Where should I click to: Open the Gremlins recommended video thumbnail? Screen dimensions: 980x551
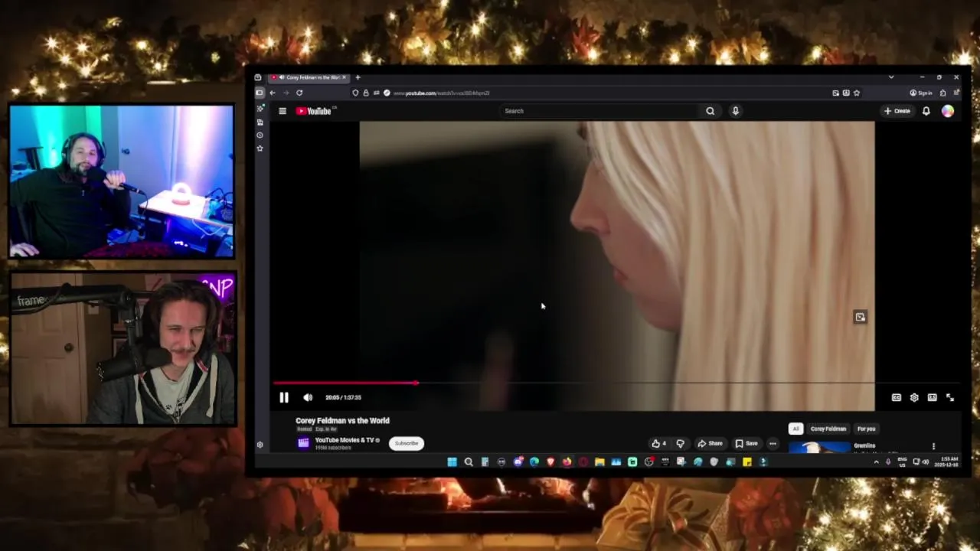click(x=819, y=447)
